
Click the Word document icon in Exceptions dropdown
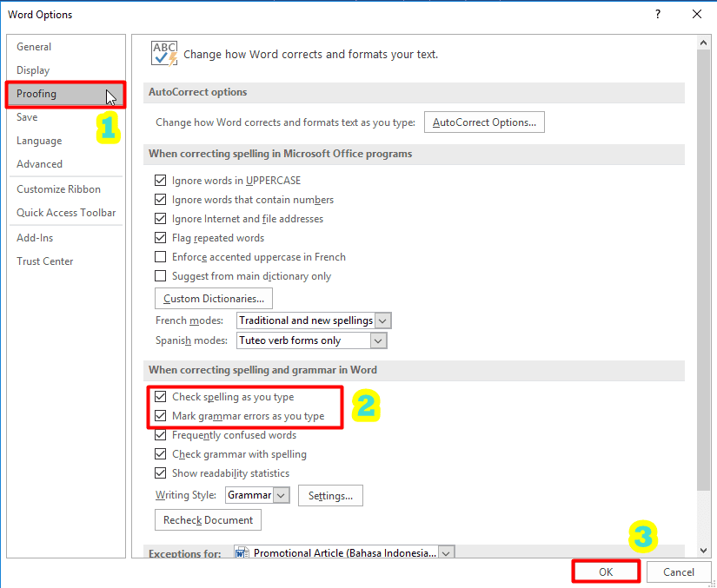tap(242, 552)
